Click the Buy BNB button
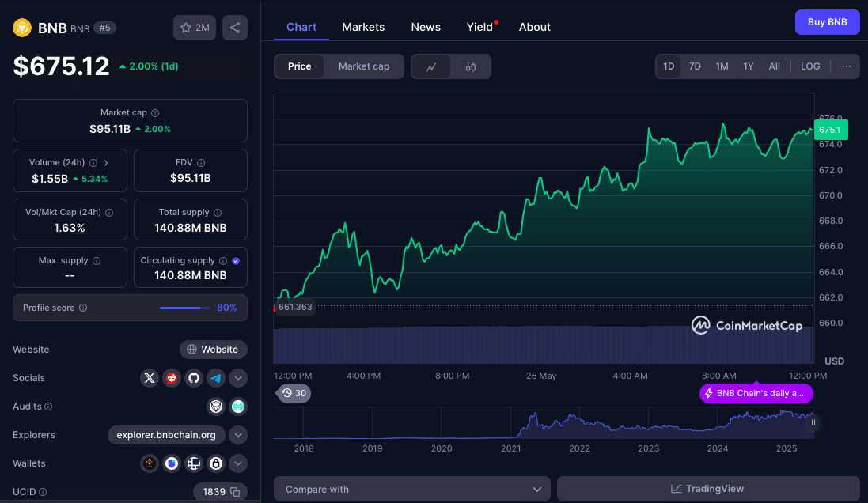Image resolution: width=868 pixels, height=503 pixels. [827, 22]
